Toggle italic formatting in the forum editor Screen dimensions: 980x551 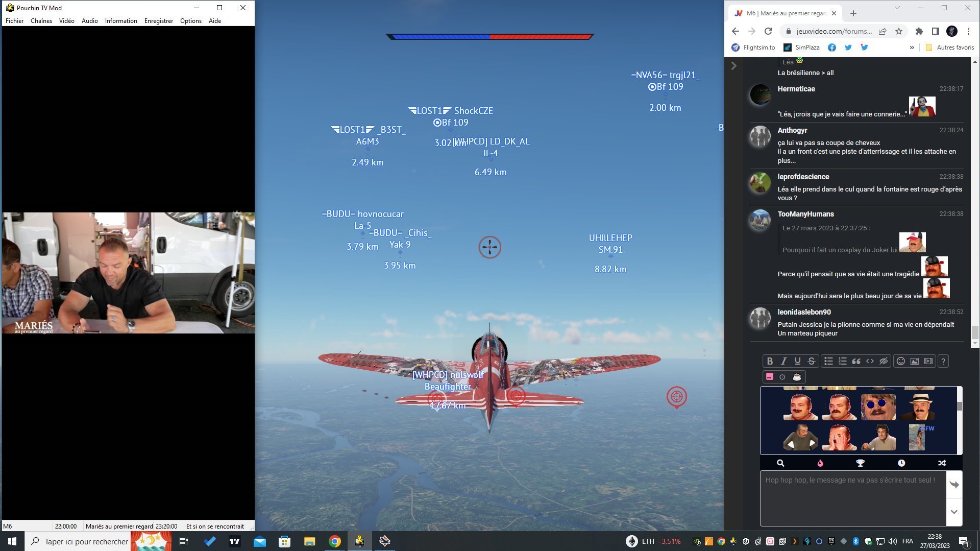pos(783,361)
